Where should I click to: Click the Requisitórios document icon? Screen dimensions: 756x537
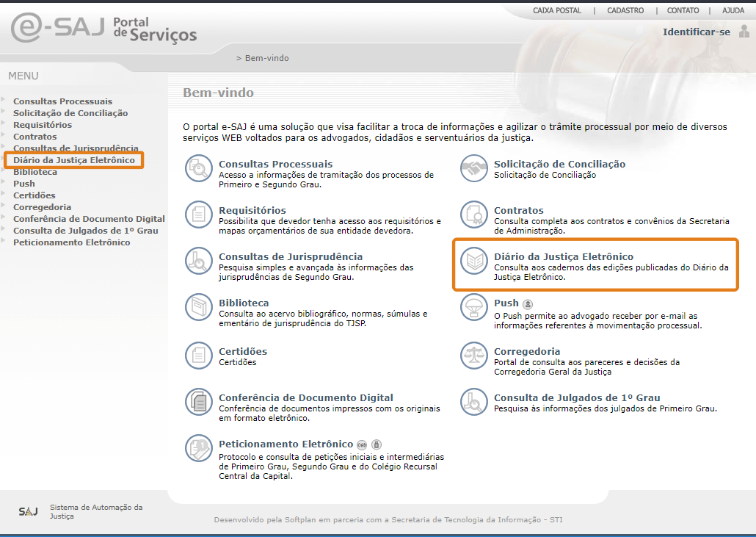199,215
